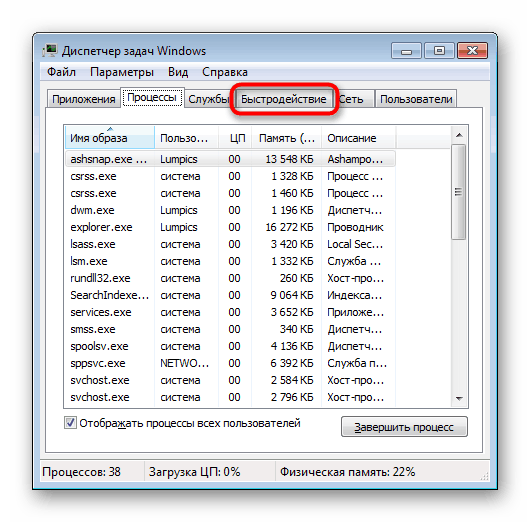The height and width of the screenshot is (522, 530).
Task: Maximize the Task Manager window
Action: click(x=439, y=51)
